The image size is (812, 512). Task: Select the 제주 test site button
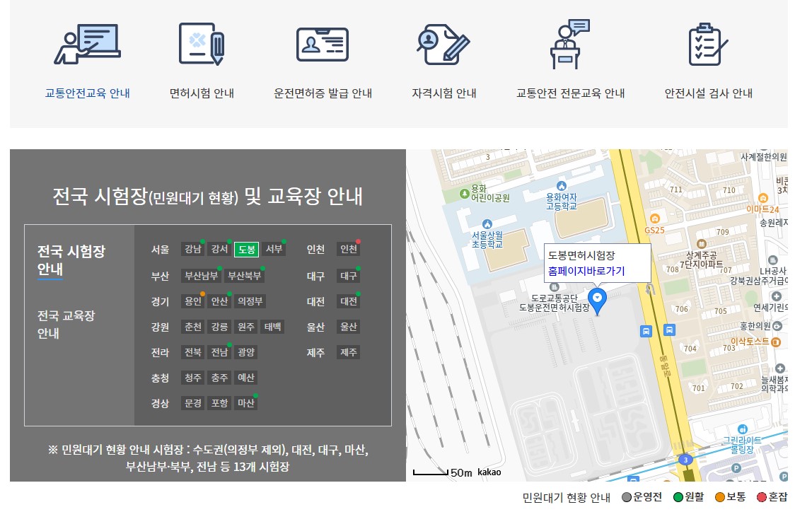point(348,352)
